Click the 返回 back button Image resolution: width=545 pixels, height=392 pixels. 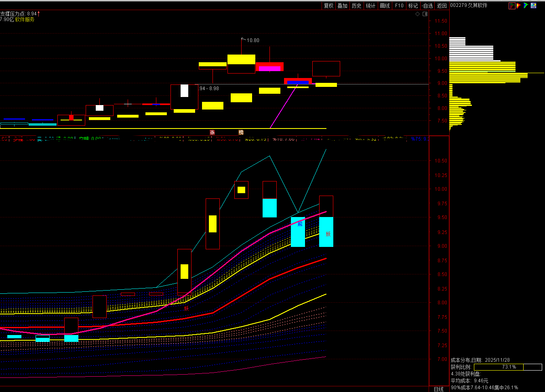point(442,6)
